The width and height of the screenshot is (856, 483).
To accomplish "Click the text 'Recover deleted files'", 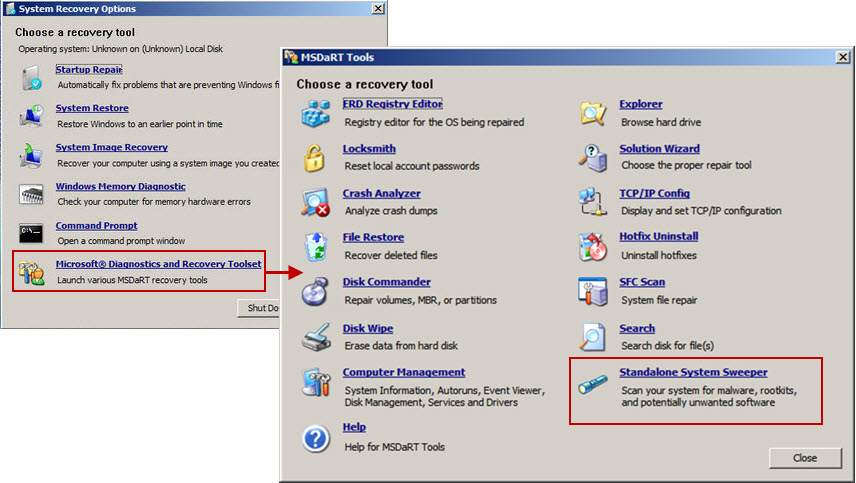I will (391, 255).
